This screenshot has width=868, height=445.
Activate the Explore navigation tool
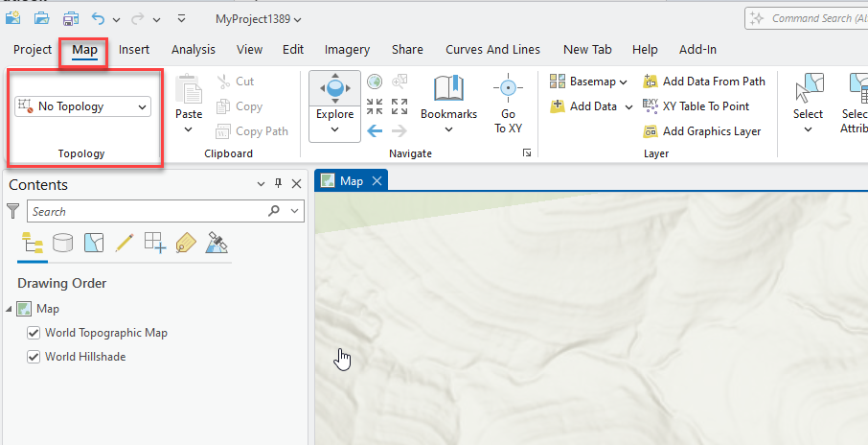coord(335,95)
